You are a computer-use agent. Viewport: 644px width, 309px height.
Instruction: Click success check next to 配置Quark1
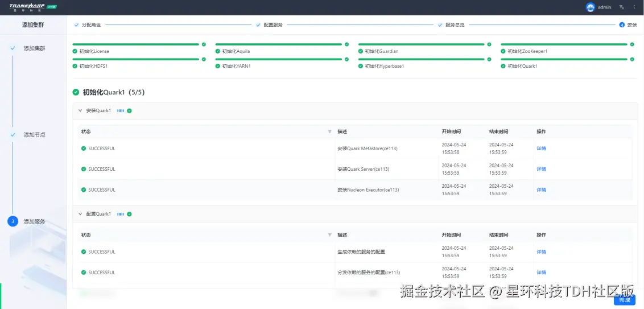coord(129,214)
